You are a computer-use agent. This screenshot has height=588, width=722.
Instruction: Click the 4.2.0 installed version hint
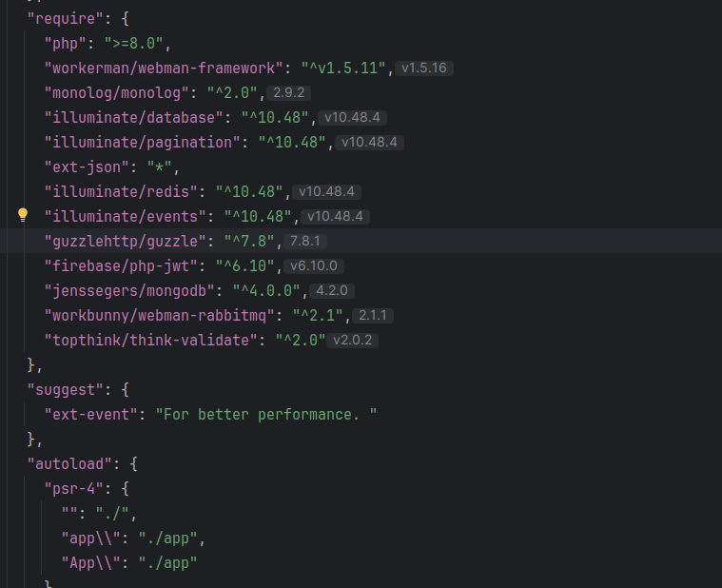(332, 291)
